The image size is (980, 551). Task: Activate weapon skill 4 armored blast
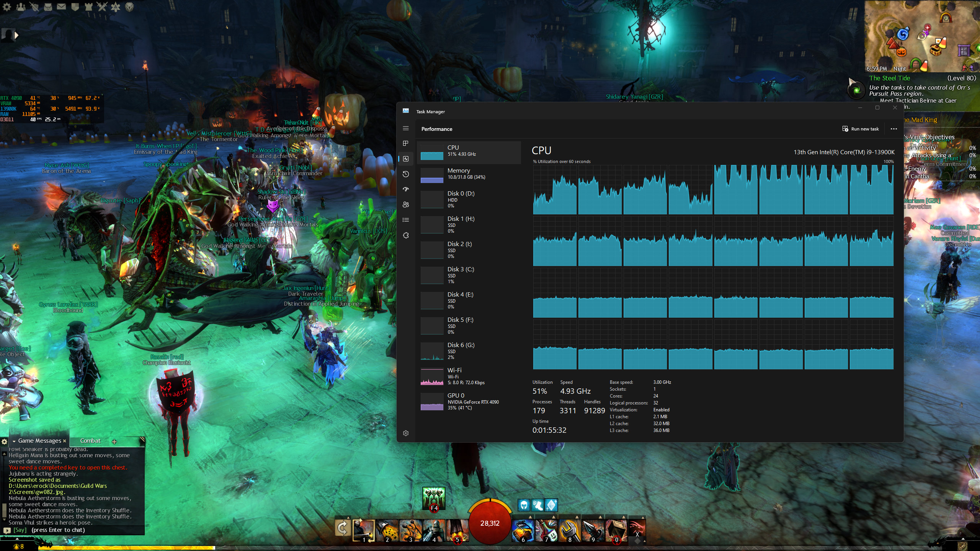pyautogui.click(x=433, y=530)
